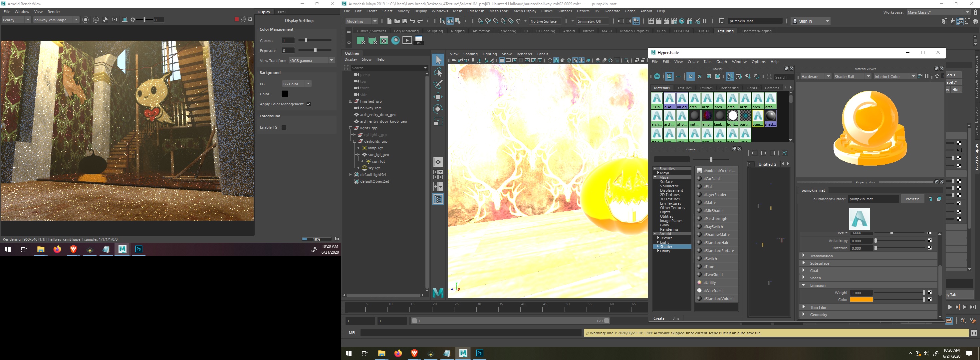Select the Lasso tool in Maya's toolbox
The width and height of the screenshot is (980, 360).
pos(438,72)
